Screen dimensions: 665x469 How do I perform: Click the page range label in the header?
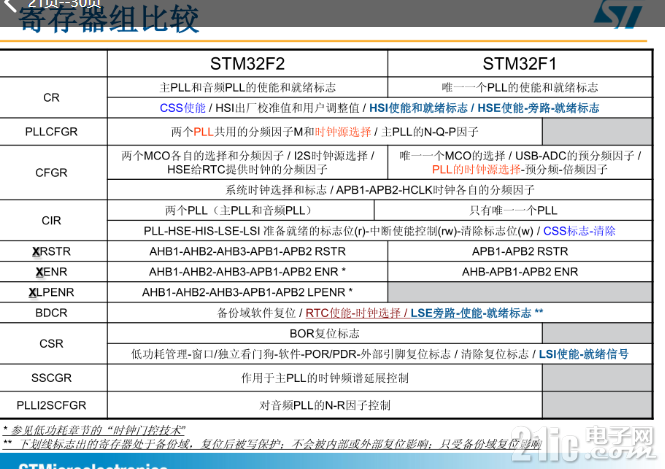[64, 4]
